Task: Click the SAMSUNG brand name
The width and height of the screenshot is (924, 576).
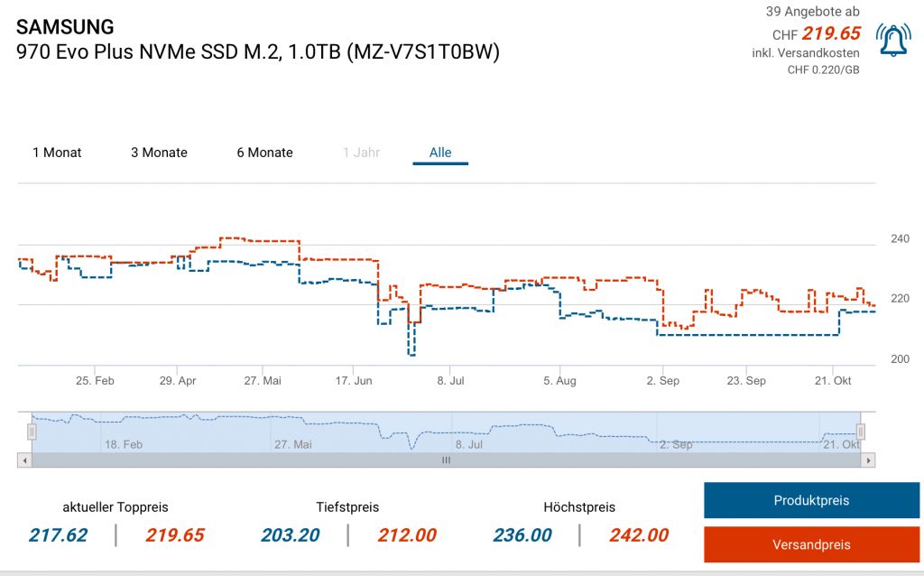Action: 65,27
